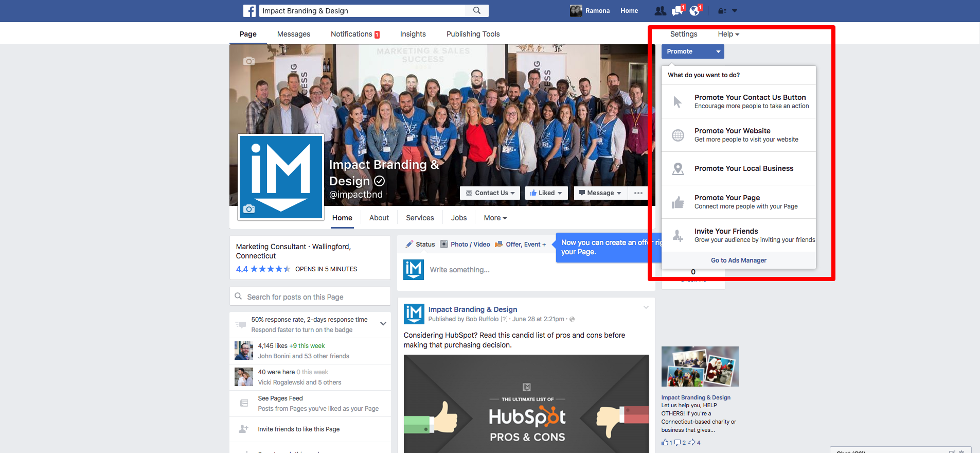Open the globe notifications icon
980x453 pixels.
(695, 11)
